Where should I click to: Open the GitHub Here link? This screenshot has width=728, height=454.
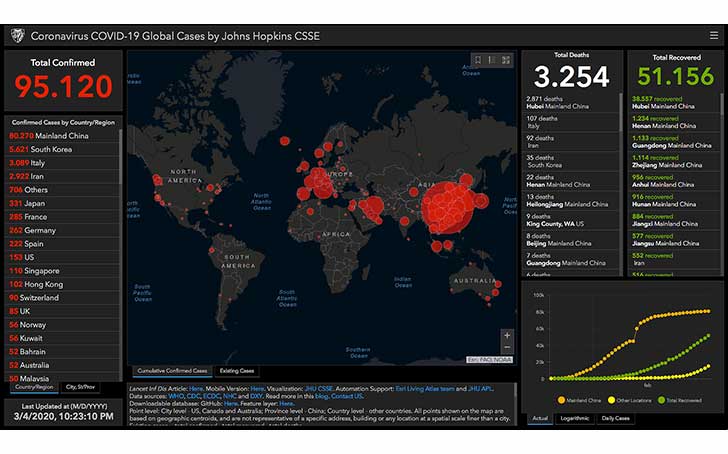pyautogui.click(x=230, y=403)
